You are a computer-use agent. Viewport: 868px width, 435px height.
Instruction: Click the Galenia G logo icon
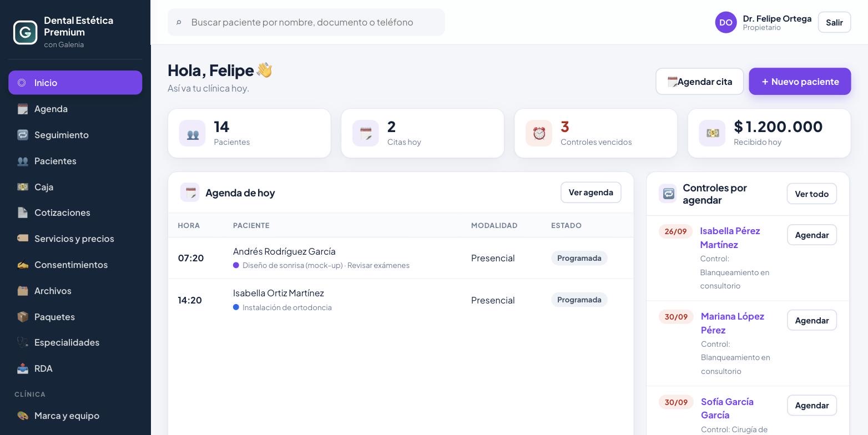tap(25, 32)
